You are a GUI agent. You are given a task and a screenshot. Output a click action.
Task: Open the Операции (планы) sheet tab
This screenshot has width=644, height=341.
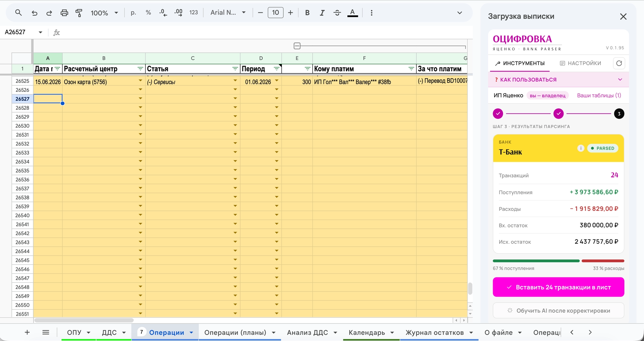235,332
